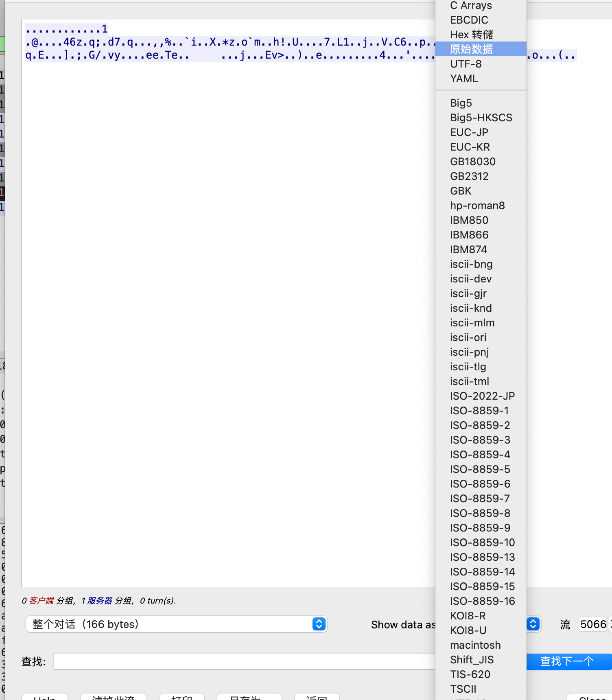Viewport: 612px width, 700px height.
Task: Select ISO-8859-1 encoding
Action: click(479, 411)
